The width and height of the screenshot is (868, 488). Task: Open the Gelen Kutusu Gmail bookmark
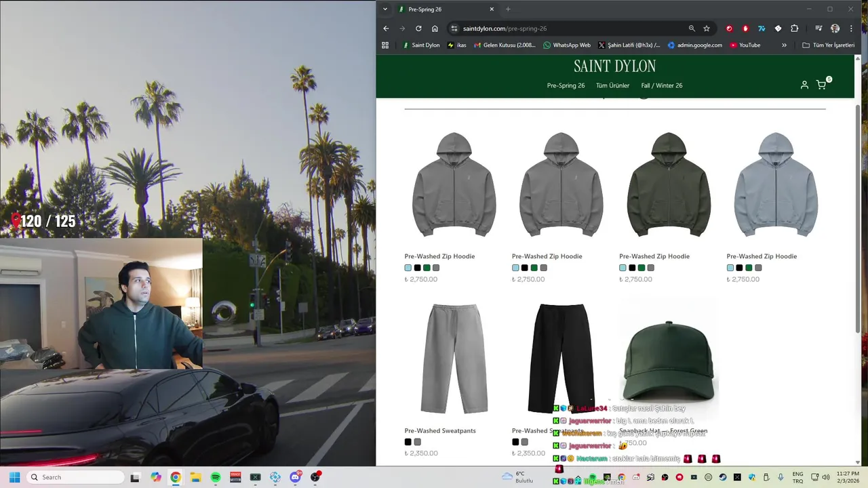(x=505, y=45)
